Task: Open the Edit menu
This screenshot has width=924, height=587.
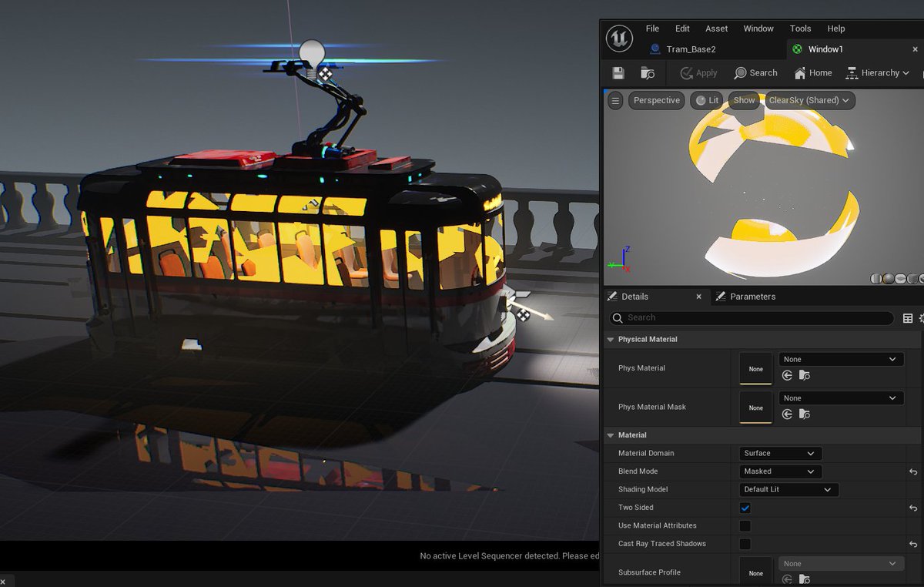Action: [x=682, y=29]
